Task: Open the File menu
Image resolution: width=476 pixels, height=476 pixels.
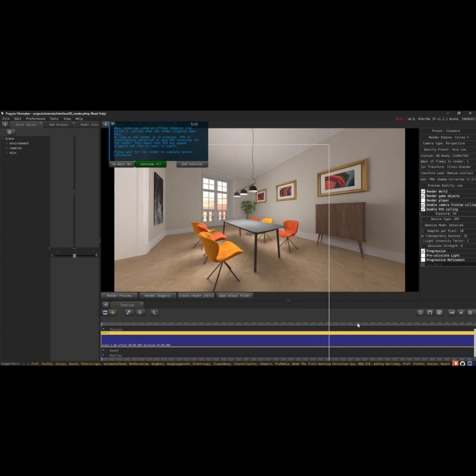Action: (6, 119)
